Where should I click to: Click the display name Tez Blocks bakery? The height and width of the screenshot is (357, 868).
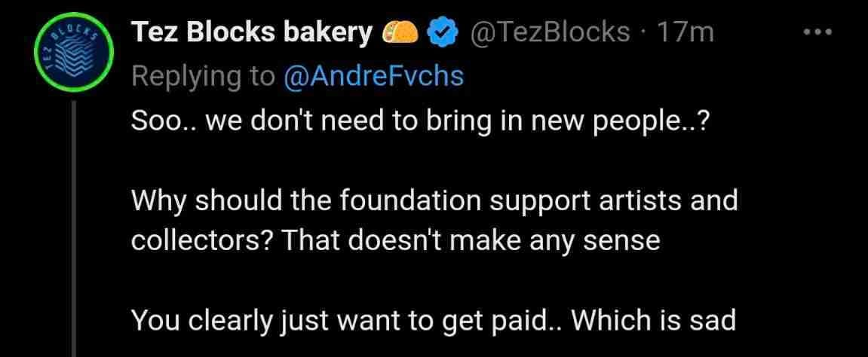[x=252, y=32]
